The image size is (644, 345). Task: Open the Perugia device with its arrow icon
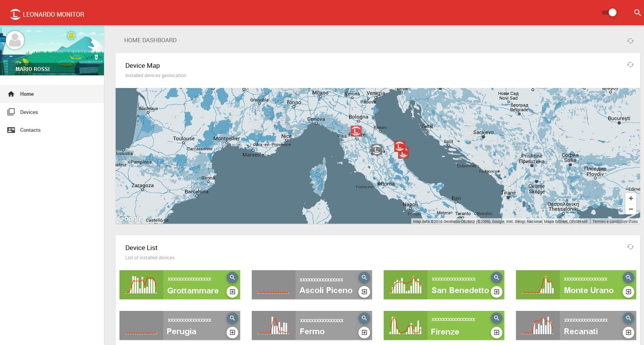coord(232,332)
